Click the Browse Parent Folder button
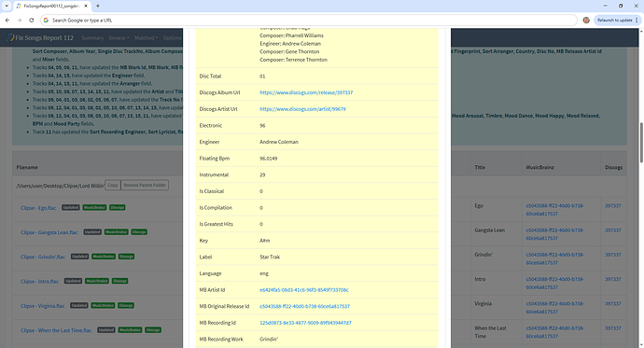The width and height of the screenshot is (644, 348). click(x=145, y=185)
